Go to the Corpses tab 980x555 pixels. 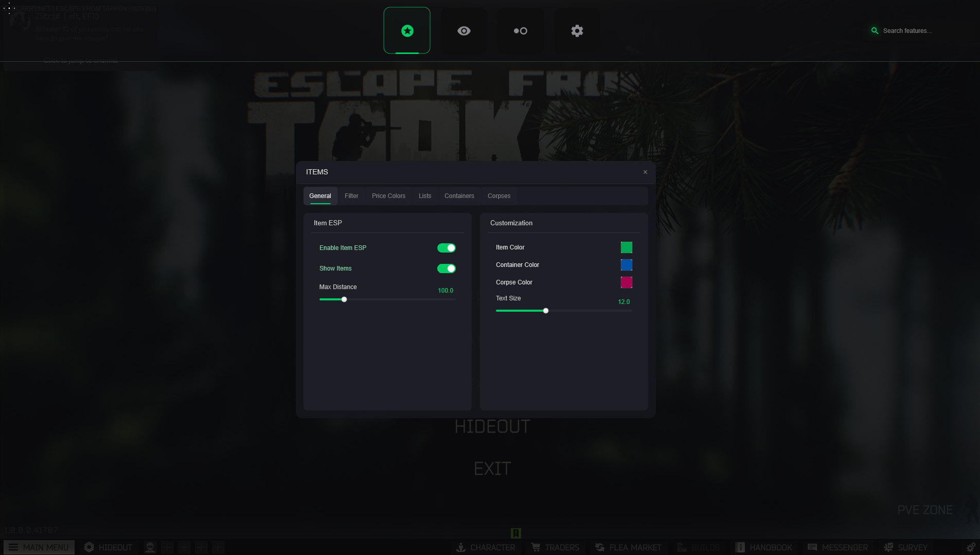(x=498, y=196)
